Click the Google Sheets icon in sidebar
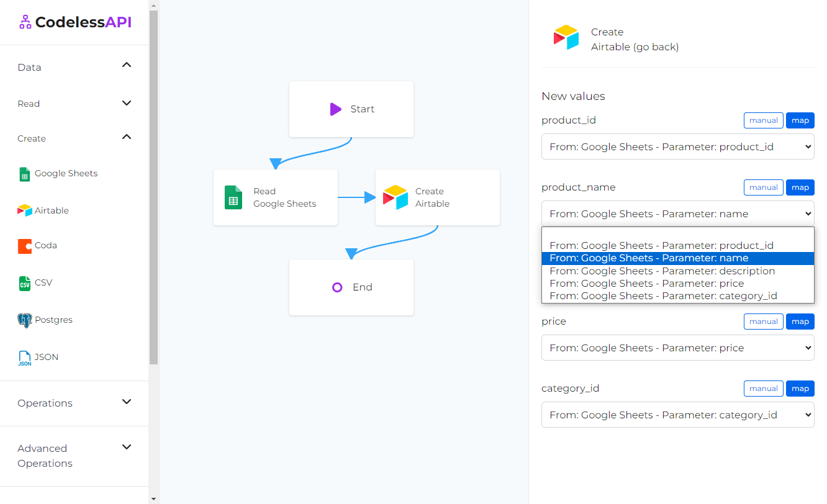Viewport: 827px width, 504px height. pos(24,174)
